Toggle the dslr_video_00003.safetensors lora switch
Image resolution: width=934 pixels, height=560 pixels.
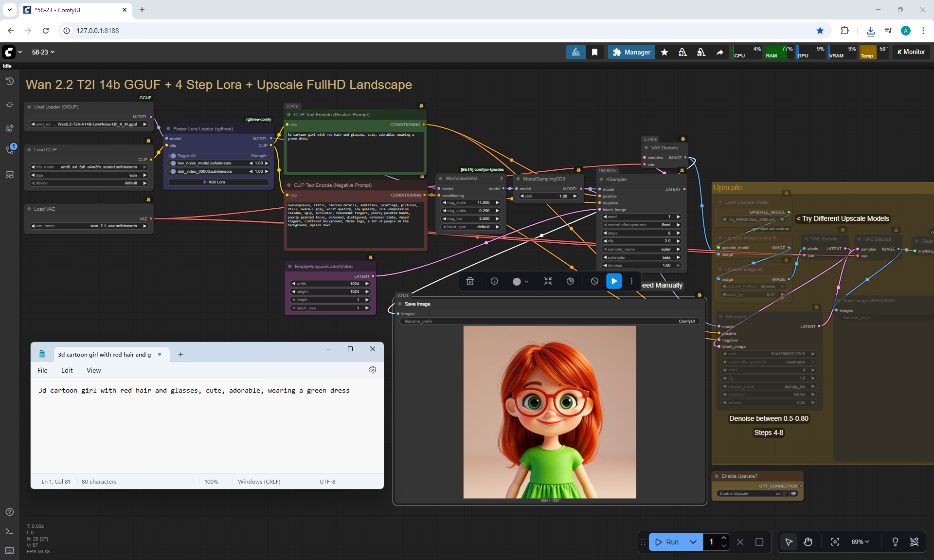coord(173,171)
